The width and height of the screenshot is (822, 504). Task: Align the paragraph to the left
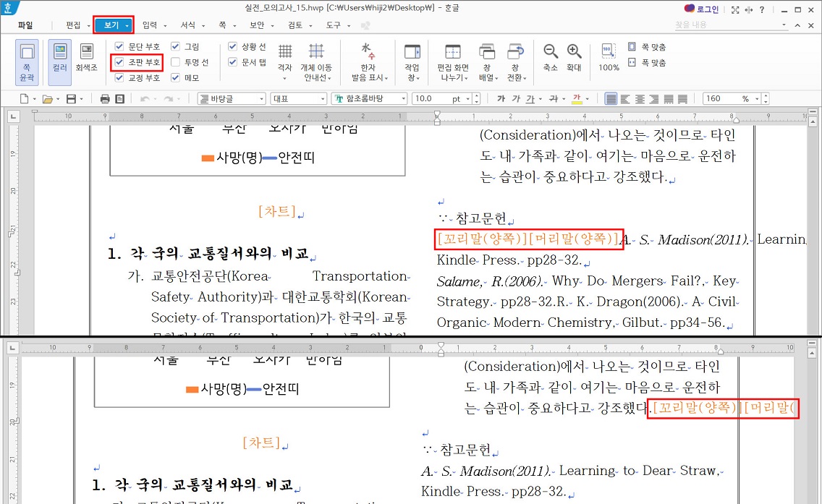pos(625,98)
